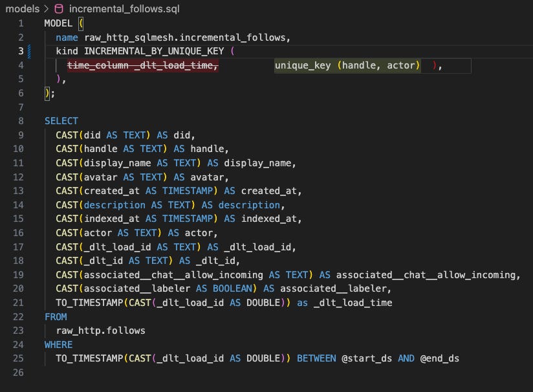
Task: Click 'INCREMENTAL_BY_UNIQUE_KEY' on line 3
Action: (x=154, y=51)
